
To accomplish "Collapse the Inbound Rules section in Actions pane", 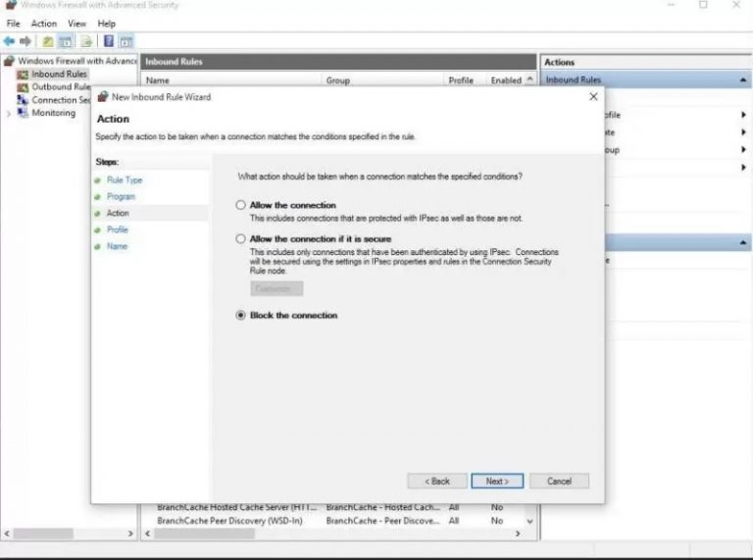I will tap(744, 80).
